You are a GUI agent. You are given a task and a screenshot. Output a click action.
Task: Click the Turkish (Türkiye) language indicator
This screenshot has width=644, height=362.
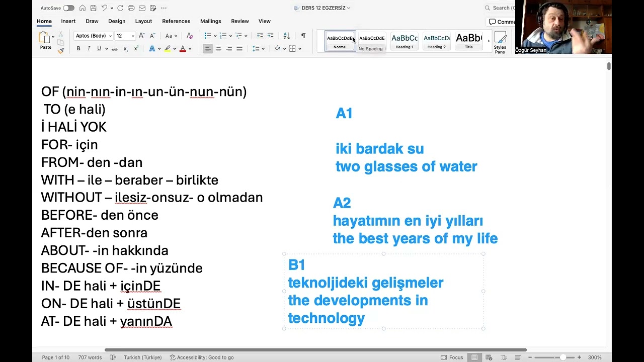(142, 357)
